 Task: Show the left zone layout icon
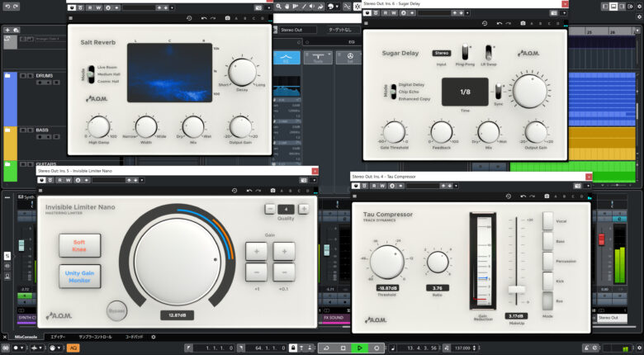tap(605, 7)
